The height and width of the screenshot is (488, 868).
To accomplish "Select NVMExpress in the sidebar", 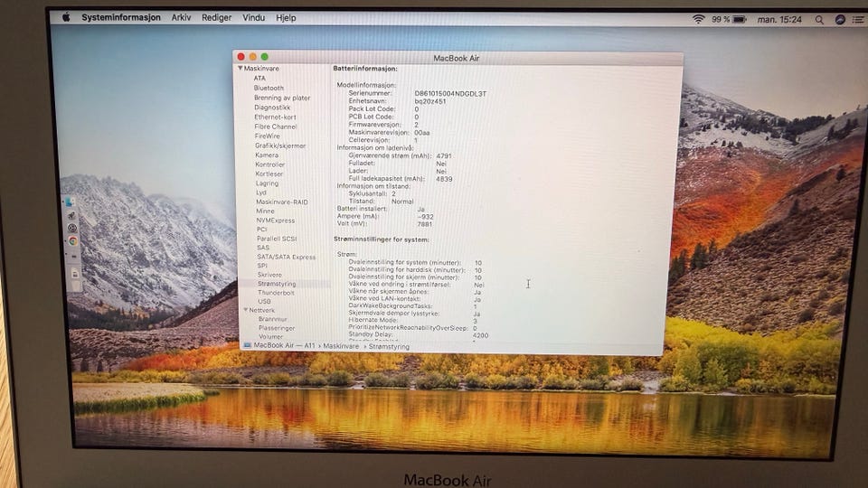I will click(276, 221).
